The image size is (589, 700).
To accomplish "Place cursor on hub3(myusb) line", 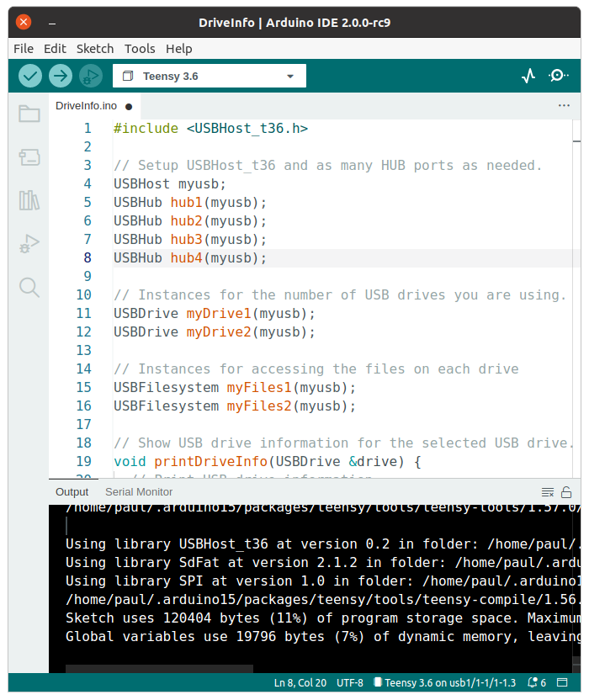I will coord(190,240).
